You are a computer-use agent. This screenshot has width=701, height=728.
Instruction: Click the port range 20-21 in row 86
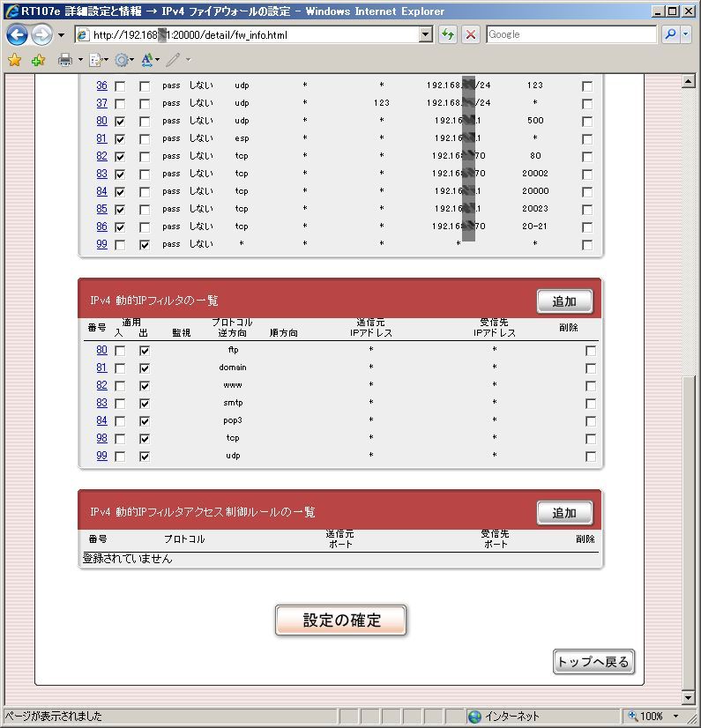(534, 227)
